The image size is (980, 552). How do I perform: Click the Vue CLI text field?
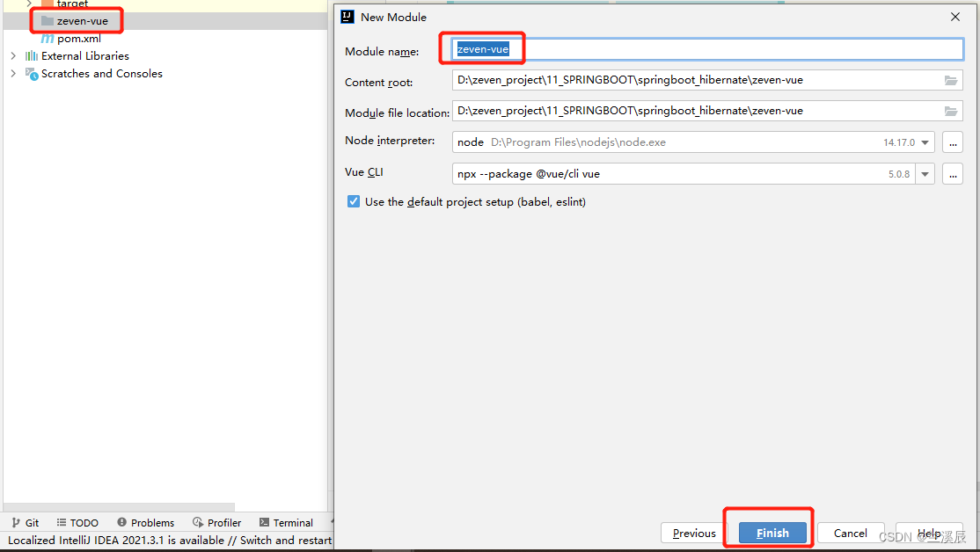point(684,174)
